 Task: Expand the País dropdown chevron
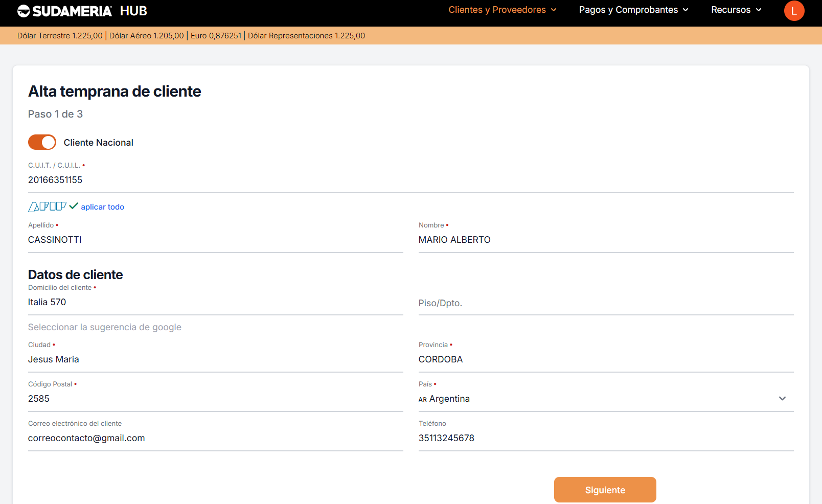[782, 399]
